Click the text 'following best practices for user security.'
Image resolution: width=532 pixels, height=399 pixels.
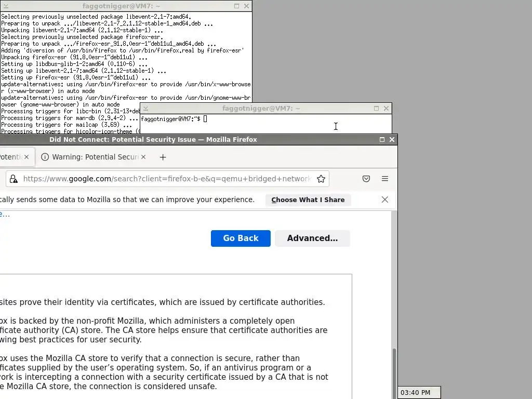(71, 340)
